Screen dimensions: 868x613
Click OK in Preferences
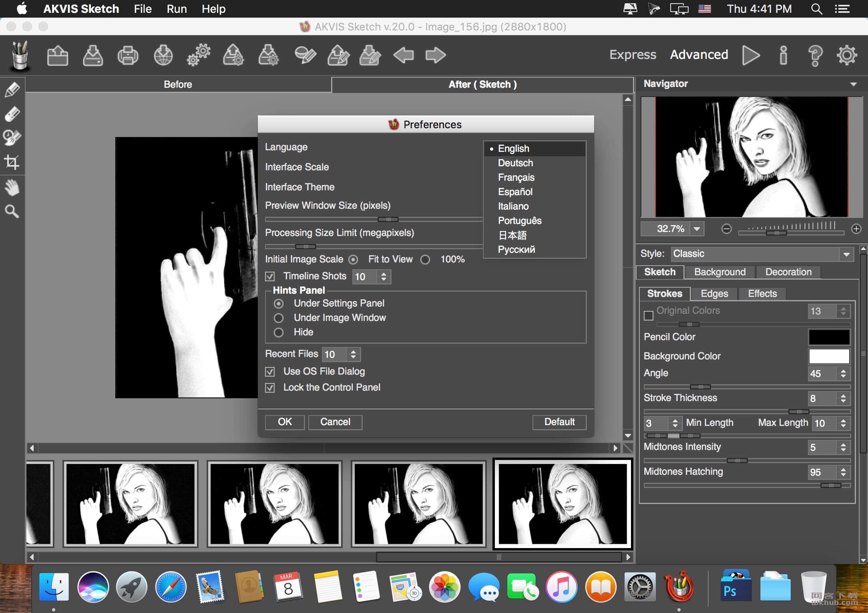click(285, 422)
